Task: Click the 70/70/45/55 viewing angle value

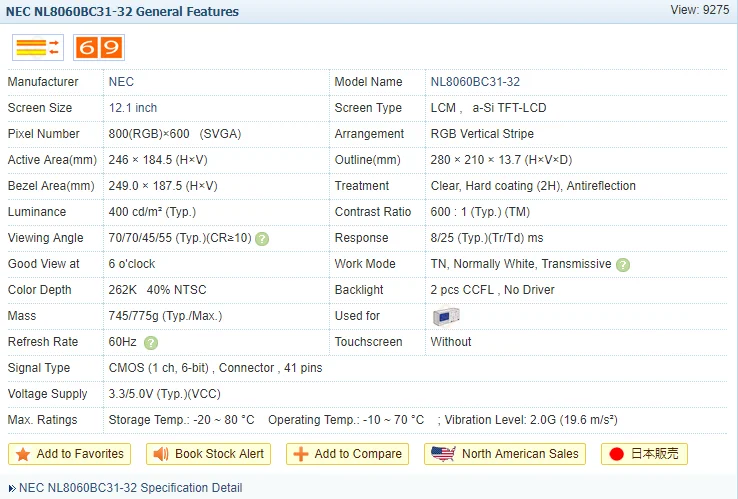Action: click(x=180, y=238)
